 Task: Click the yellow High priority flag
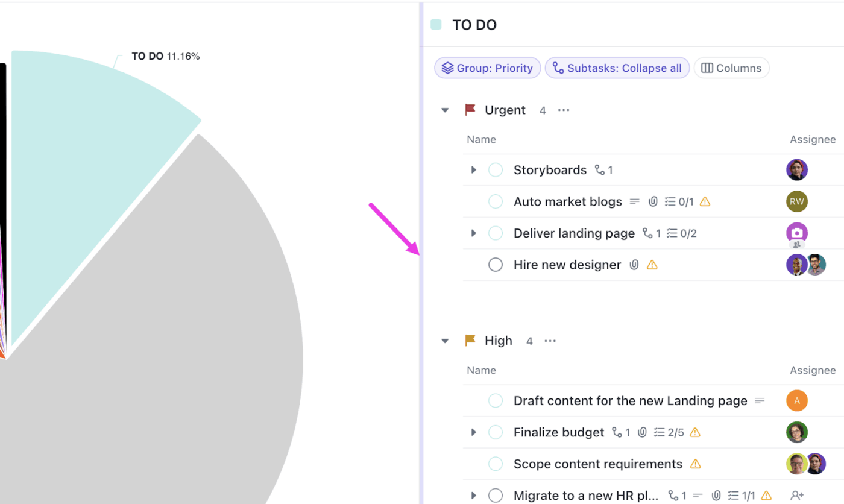tap(470, 340)
